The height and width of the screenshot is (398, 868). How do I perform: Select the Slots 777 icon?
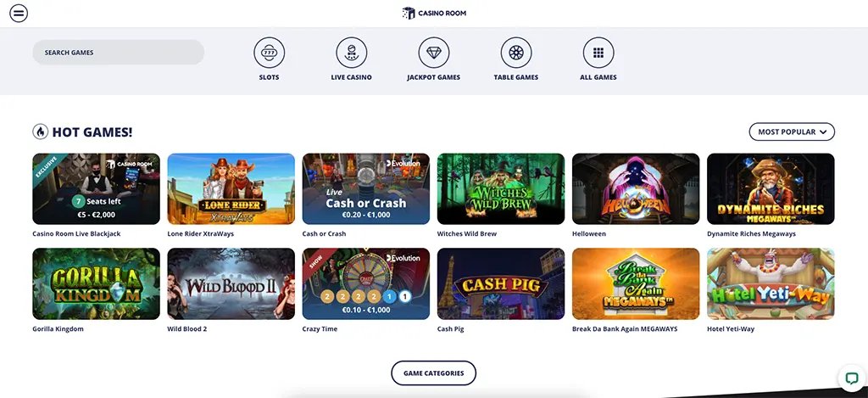pos(269,53)
